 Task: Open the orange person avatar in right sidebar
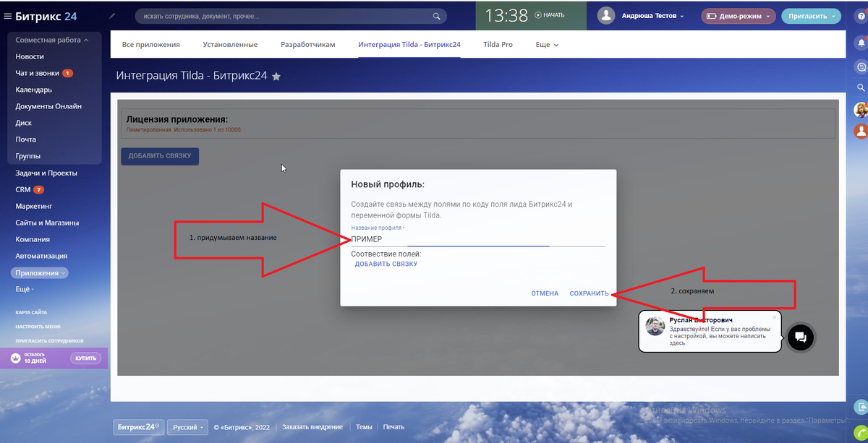point(861,132)
